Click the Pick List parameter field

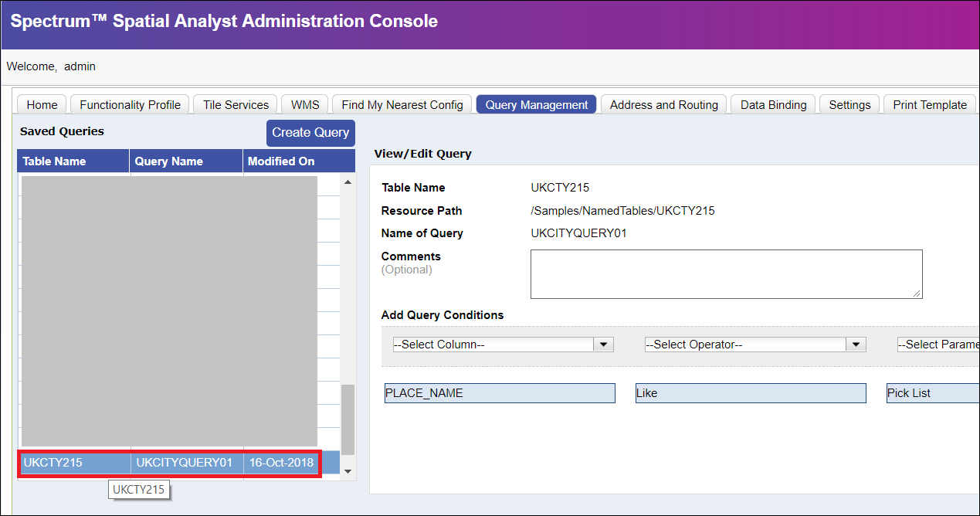click(x=933, y=393)
